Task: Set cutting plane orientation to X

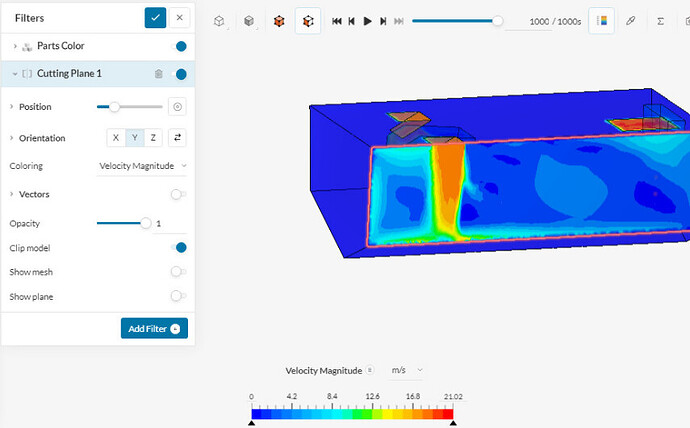Action: pos(116,138)
